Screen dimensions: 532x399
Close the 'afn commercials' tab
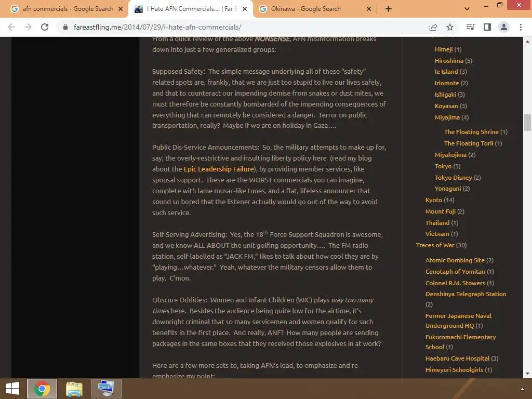[x=121, y=9]
